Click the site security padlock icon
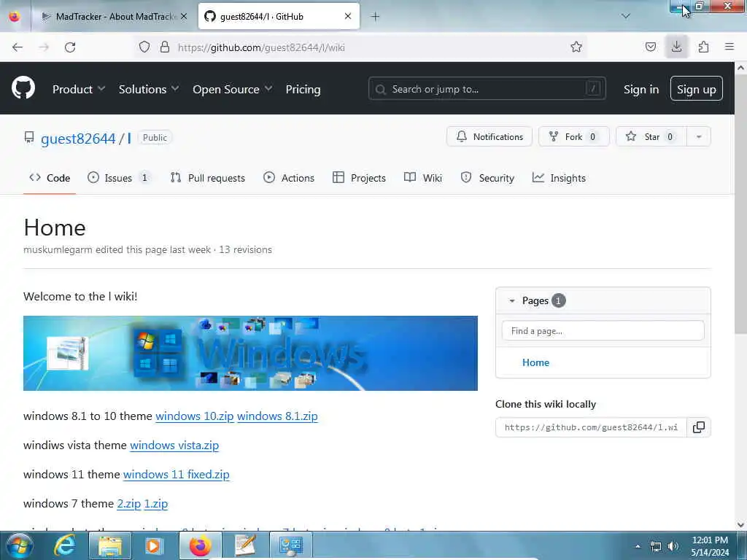 [164, 47]
